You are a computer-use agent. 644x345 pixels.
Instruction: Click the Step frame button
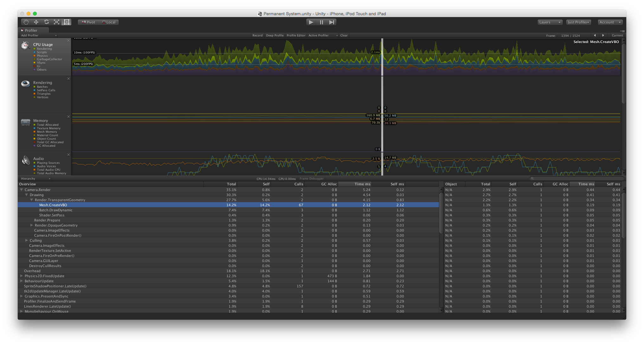(332, 22)
